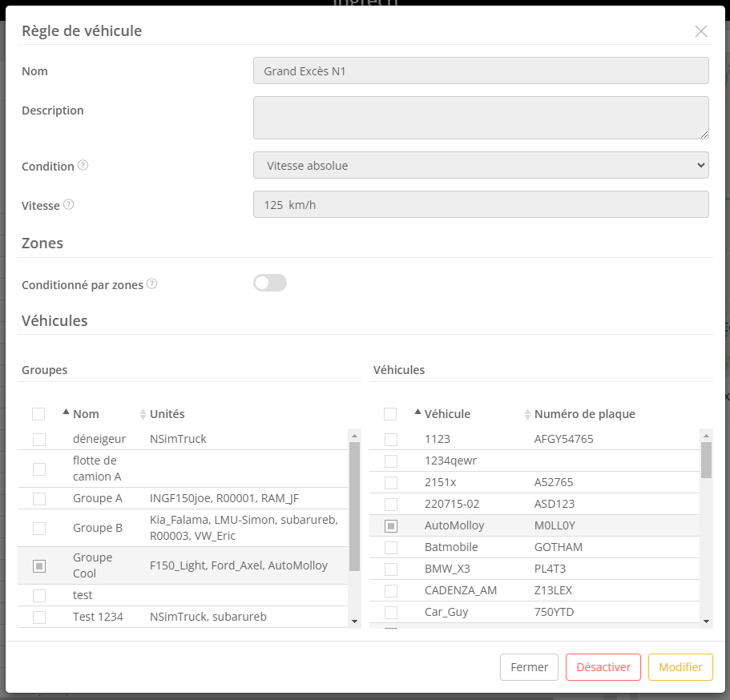Click the help icon next to Condition

(x=83, y=166)
